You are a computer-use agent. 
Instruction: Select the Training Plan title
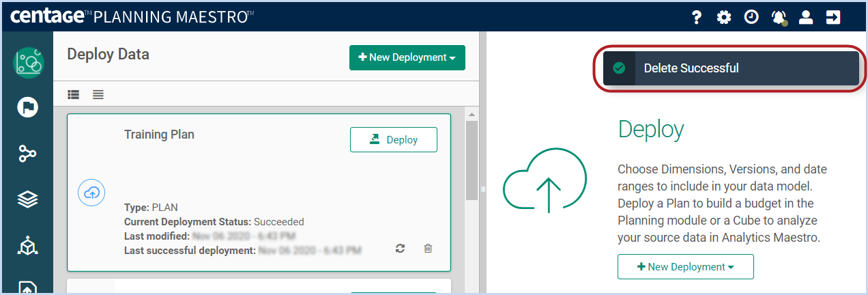point(159,135)
